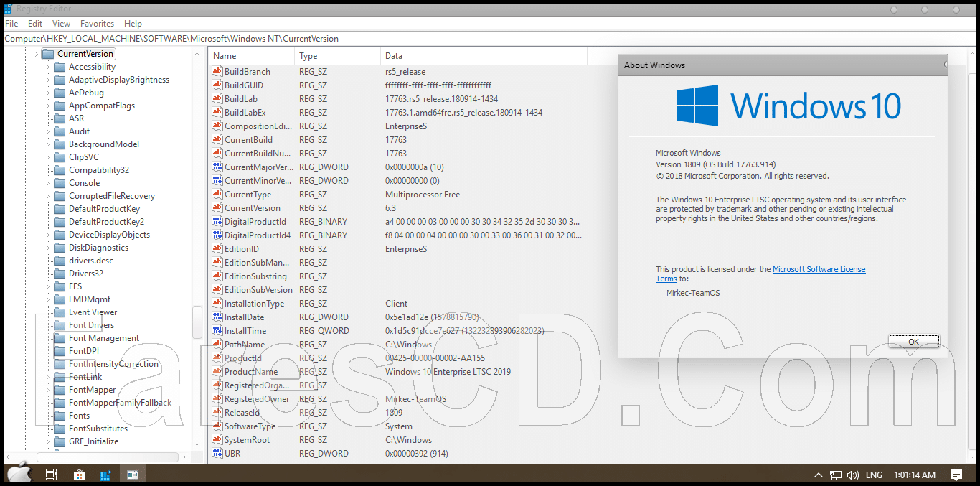Click the Console folder icon

pyautogui.click(x=60, y=183)
